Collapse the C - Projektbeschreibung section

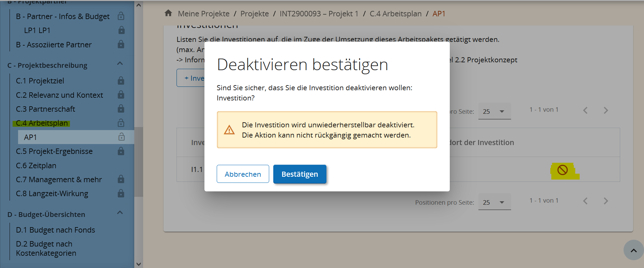[120, 64]
